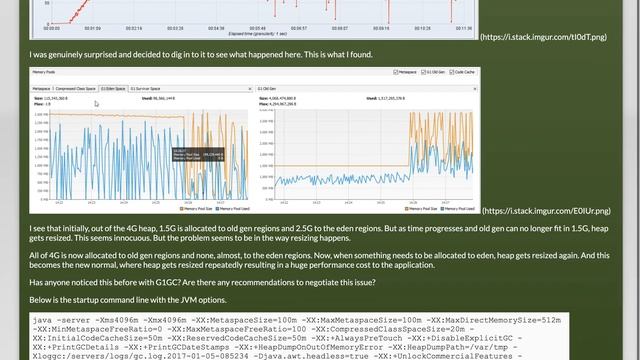Click the chart tooltip in Eden Space graph

point(198,154)
